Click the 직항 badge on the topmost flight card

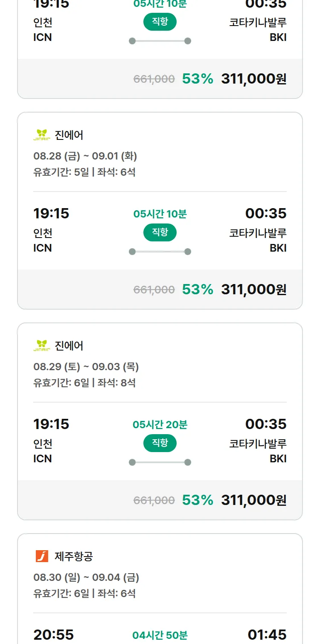click(160, 22)
